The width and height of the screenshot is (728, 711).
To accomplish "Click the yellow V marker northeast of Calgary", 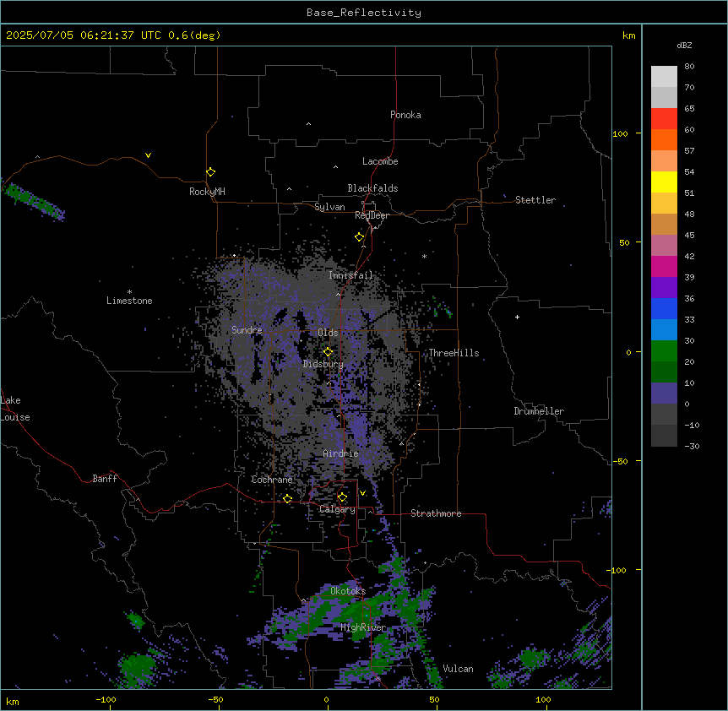I will 362,493.
